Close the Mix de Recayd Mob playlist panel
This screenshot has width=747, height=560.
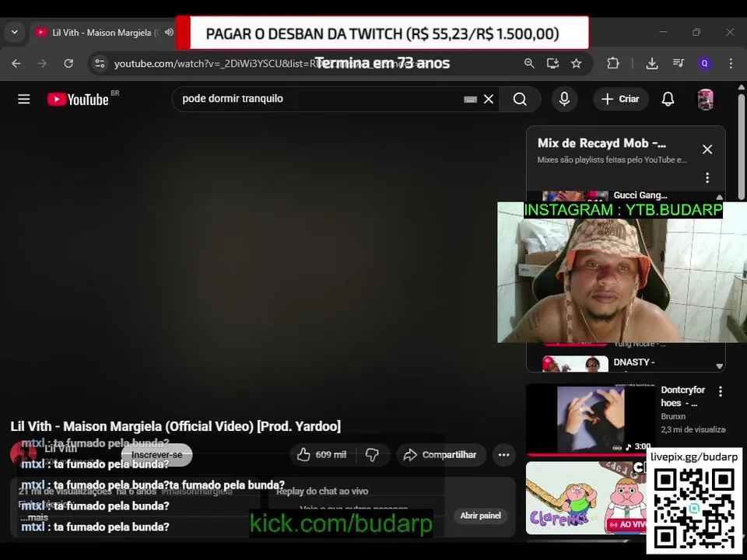click(707, 149)
